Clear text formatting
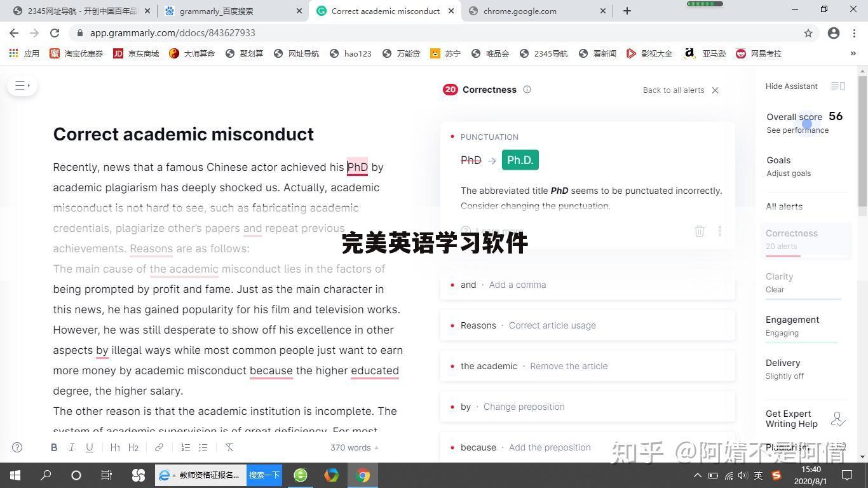Image resolution: width=868 pixels, height=488 pixels. [x=229, y=447]
